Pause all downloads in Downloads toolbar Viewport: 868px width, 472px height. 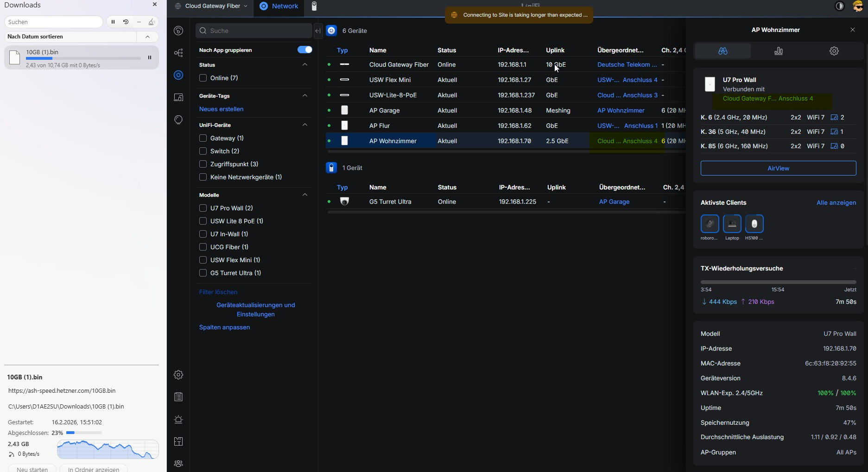(x=113, y=22)
